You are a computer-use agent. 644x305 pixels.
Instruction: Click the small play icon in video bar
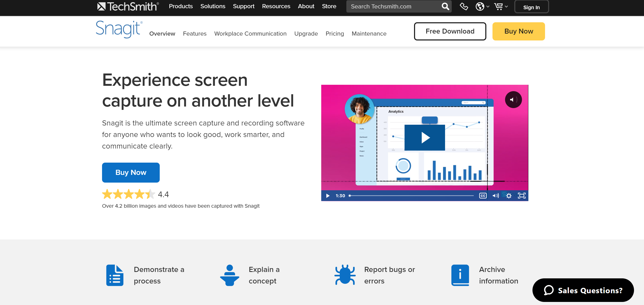[328, 196]
